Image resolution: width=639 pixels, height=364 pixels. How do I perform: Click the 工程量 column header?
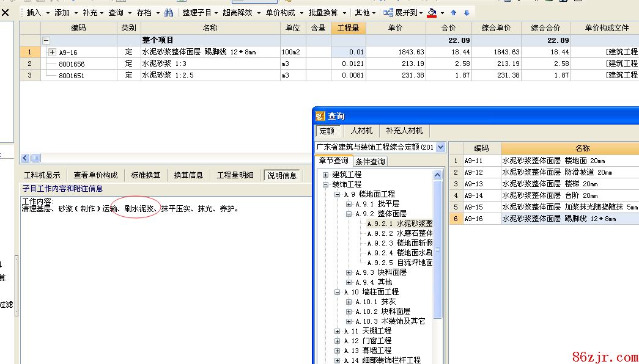coord(349,28)
